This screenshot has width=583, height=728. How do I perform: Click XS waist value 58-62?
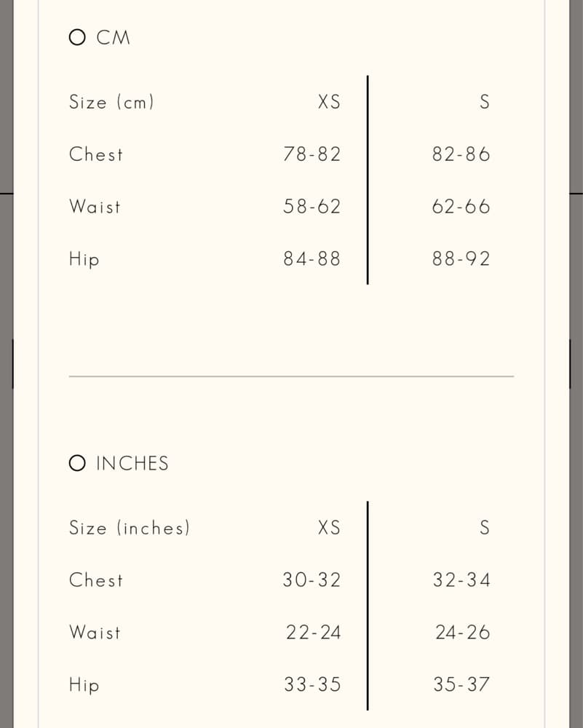312,207
